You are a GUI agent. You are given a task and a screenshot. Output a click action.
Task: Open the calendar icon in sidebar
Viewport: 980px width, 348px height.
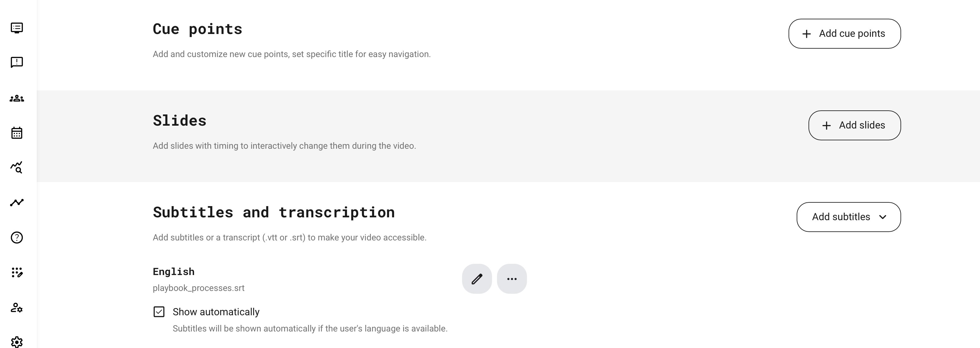[x=17, y=133]
